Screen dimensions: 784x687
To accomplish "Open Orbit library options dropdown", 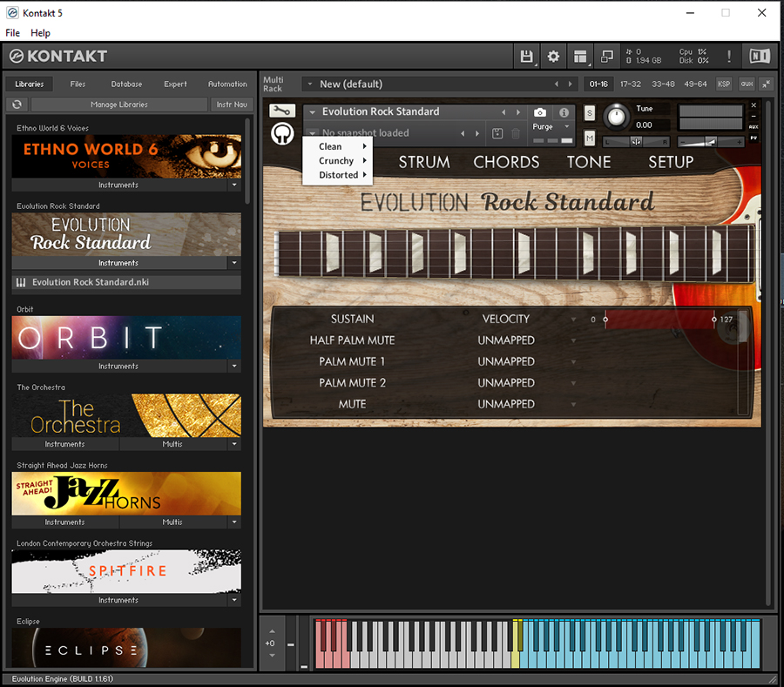I will [x=234, y=367].
